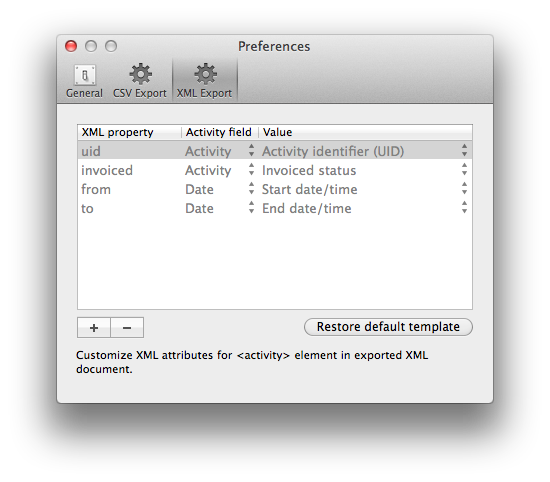This screenshot has width=550, height=482.
Task: Select the from XML property cell
Action: (129, 189)
